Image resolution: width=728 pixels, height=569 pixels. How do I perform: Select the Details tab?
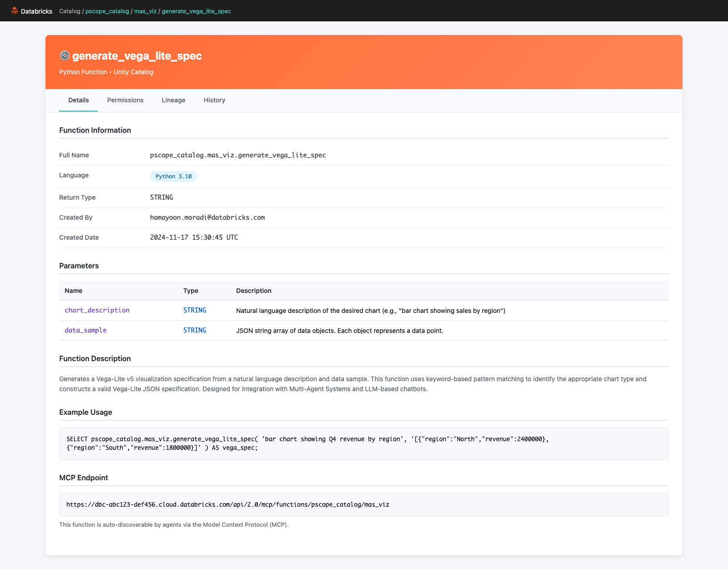pyautogui.click(x=78, y=100)
